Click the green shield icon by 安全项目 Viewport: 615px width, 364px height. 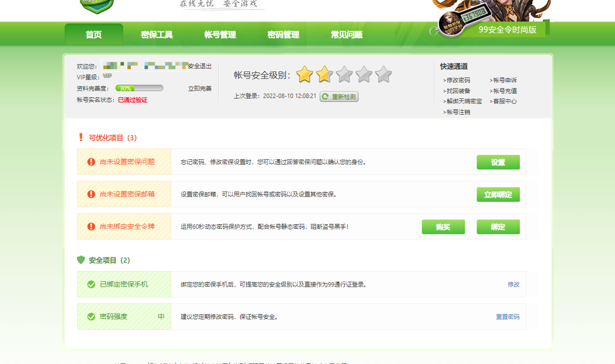(81, 260)
